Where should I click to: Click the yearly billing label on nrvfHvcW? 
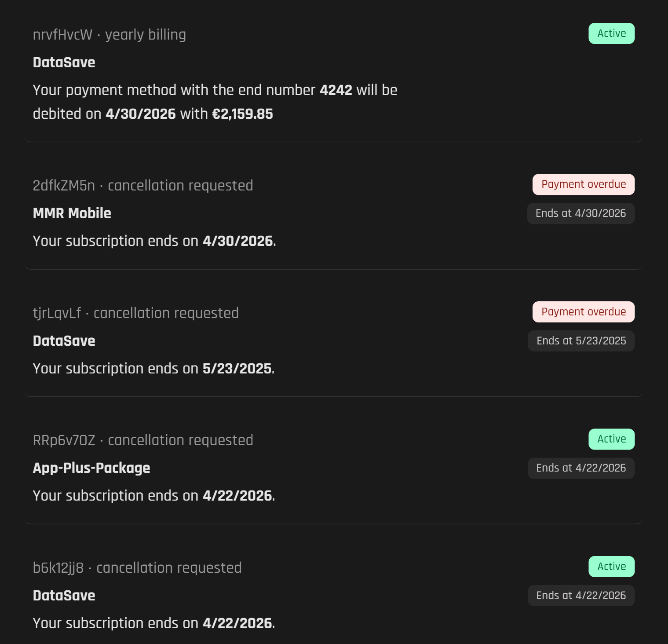tap(146, 34)
